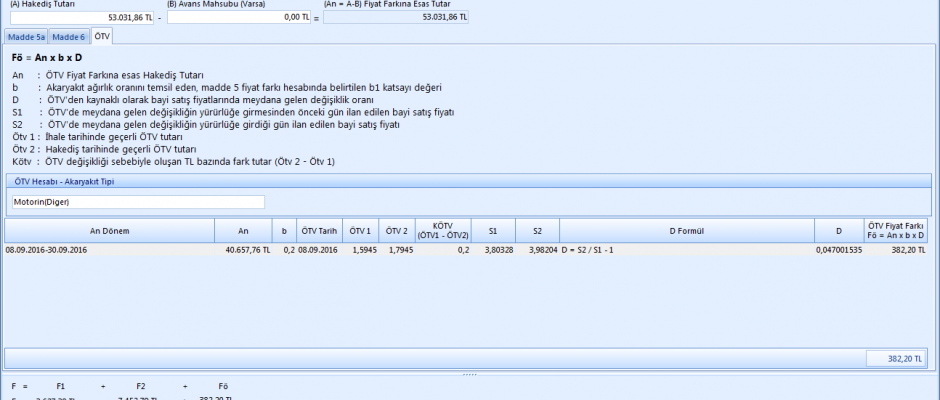Click the D value cell 0,047001535
The height and width of the screenshot is (400, 940).
[x=838, y=249]
